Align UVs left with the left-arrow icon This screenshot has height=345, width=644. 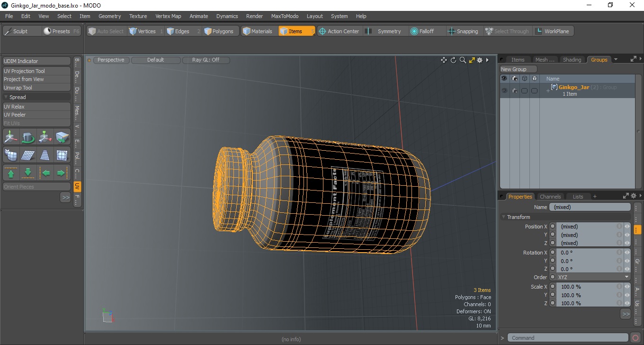coord(45,173)
